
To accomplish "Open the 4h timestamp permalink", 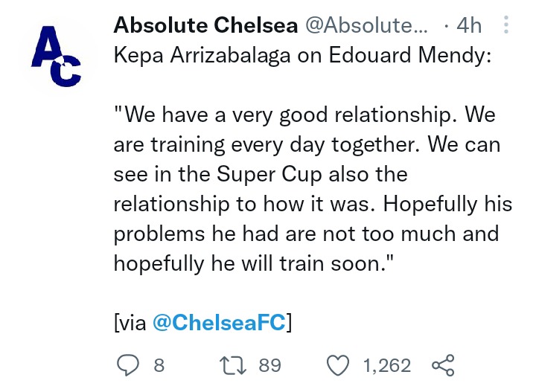I will [469, 25].
